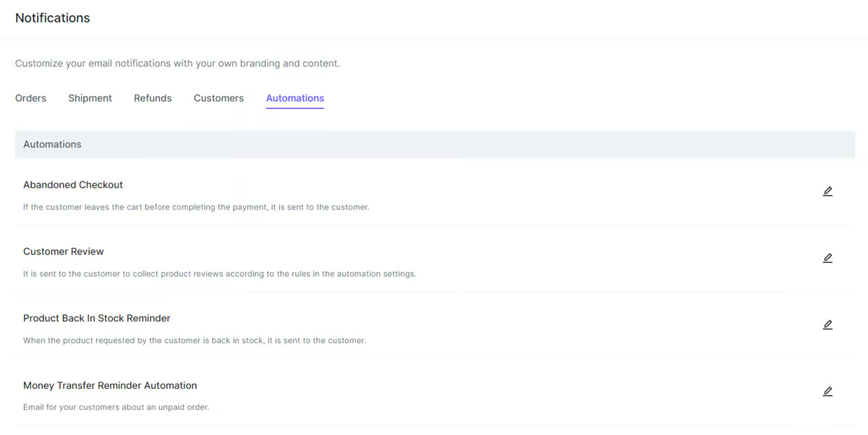Open Money Transfer Reminder Automation editor pencil

point(827,392)
